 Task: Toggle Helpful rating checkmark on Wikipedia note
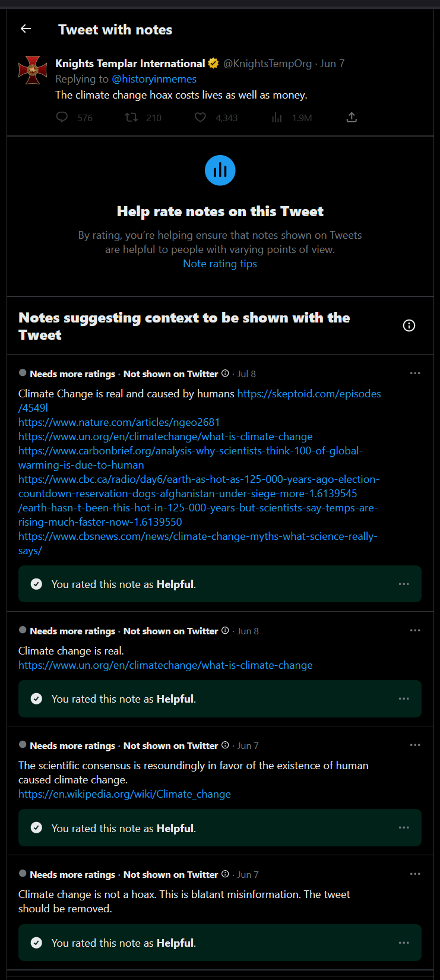36,827
